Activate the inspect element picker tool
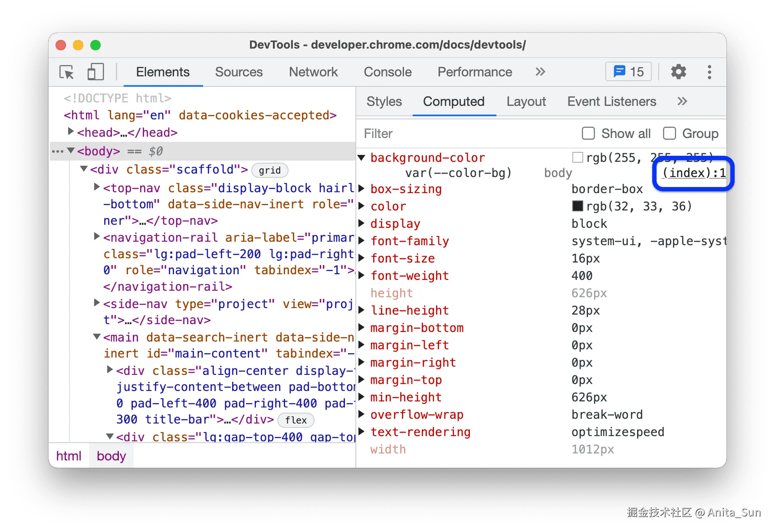The height and width of the screenshot is (532, 775). point(67,72)
